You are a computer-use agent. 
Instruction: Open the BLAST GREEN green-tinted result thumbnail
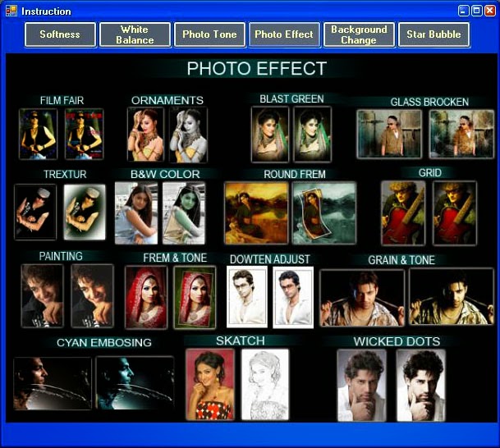pyautogui.click(x=313, y=134)
